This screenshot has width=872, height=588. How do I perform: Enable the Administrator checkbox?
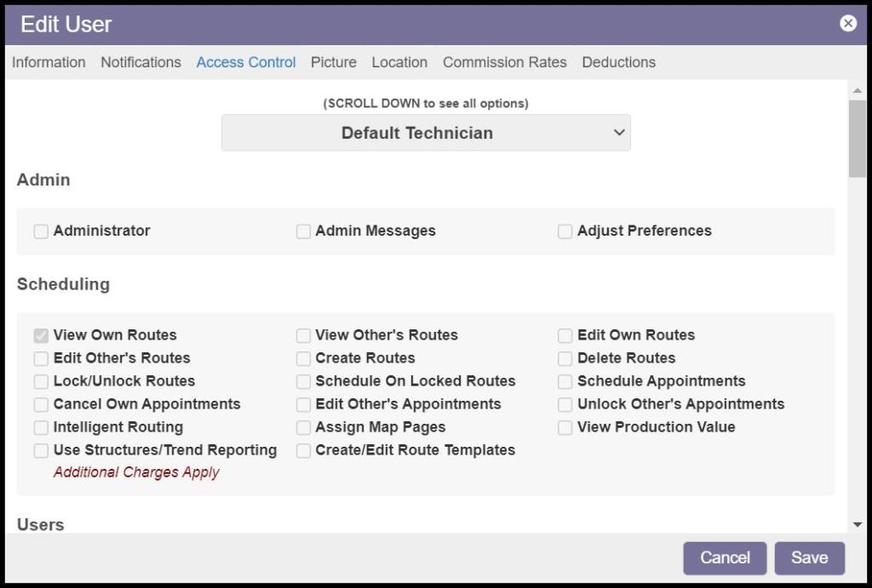click(41, 231)
